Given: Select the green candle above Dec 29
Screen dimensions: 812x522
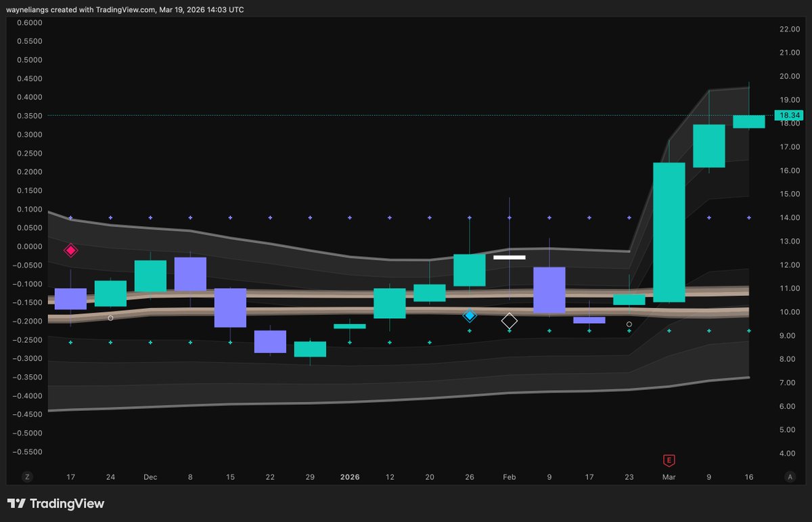Looking at the screenshot, I should (x=311, y=349).
